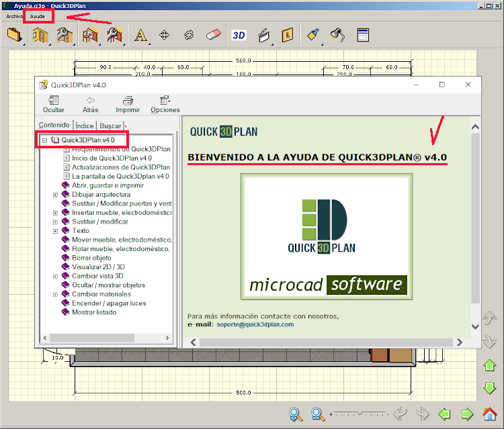The height and width of the screenshot is (429, 504).
Task: Select the Text tool letter A
Action: [x=141, y=35]
